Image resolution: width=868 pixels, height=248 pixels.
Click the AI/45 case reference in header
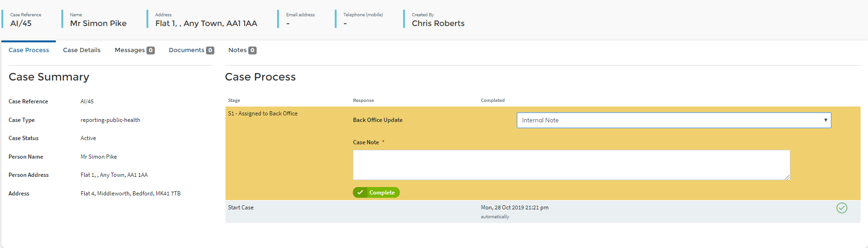coord(21,23)
